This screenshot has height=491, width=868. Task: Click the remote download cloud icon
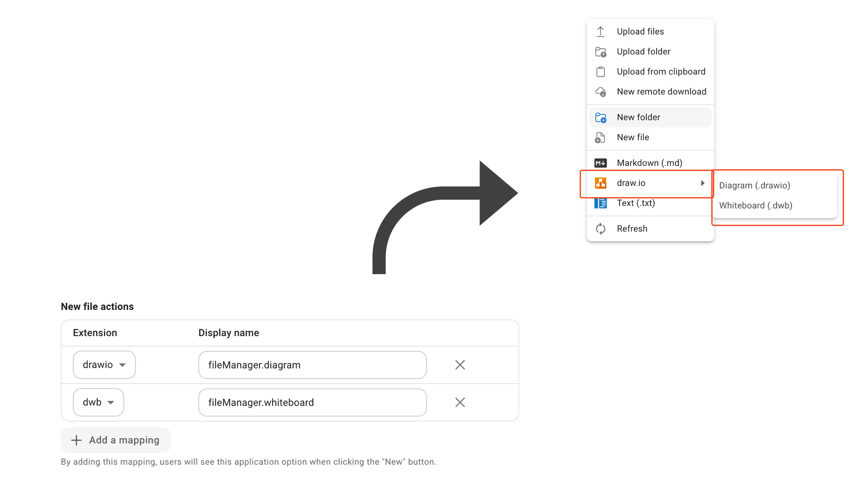[600, 92]
